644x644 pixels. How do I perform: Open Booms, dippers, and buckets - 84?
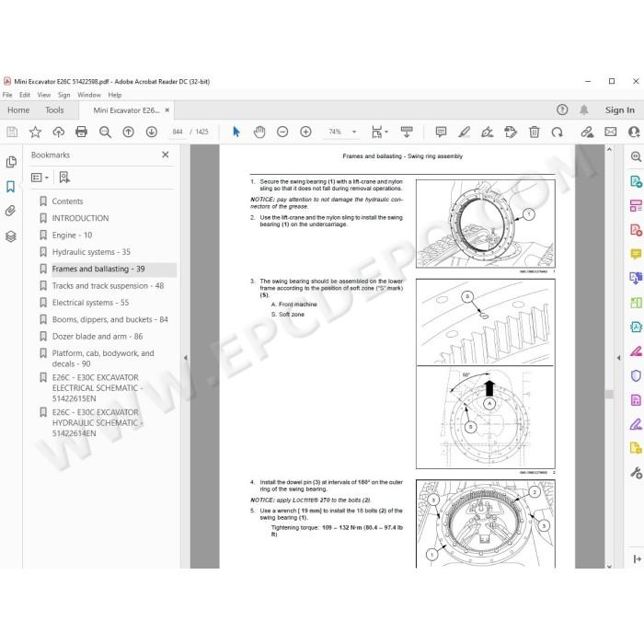[x=110, y=319]
